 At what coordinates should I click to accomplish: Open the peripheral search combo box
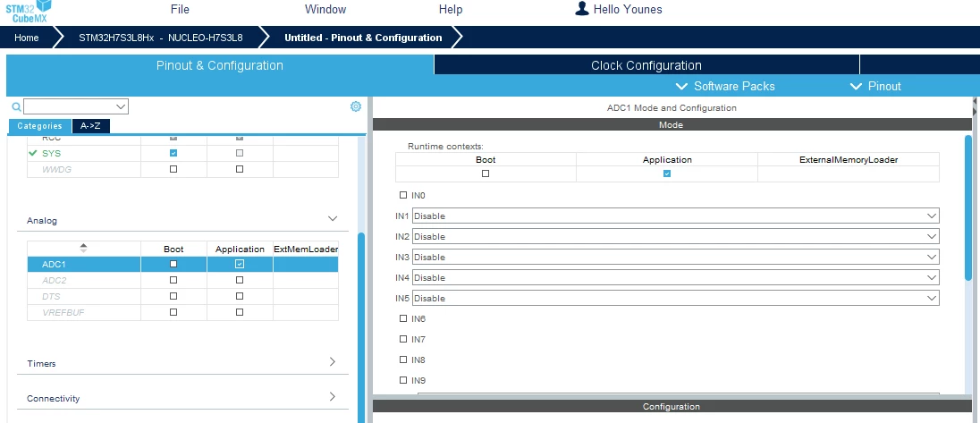(x=76, y=106)
